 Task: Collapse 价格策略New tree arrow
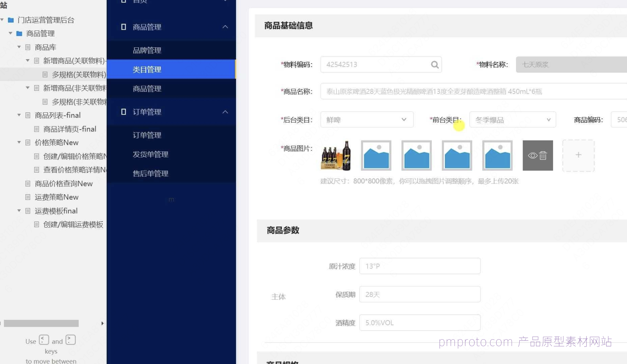[19, 143]
